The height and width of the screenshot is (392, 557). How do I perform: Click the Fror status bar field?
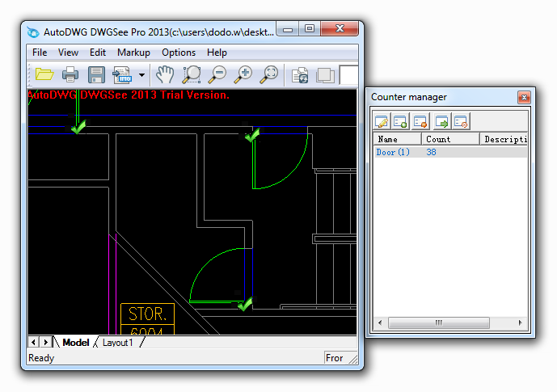point(335,358)
